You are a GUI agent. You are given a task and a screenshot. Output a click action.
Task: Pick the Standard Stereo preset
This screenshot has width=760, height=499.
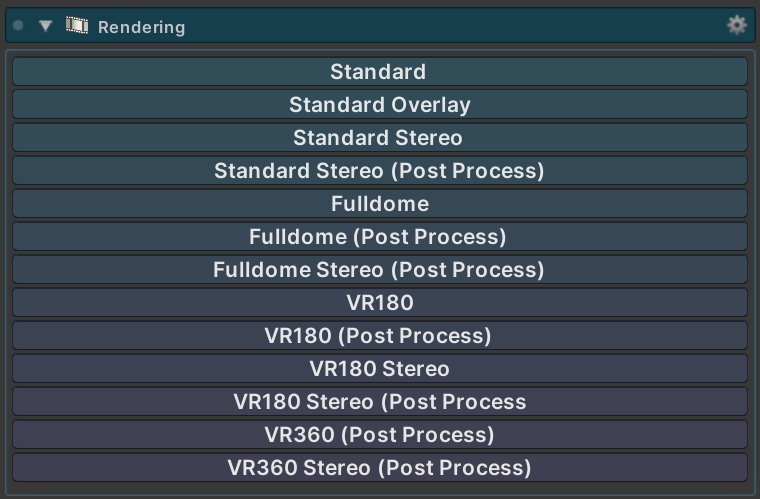pyautogui.click(x=380, y=138)
